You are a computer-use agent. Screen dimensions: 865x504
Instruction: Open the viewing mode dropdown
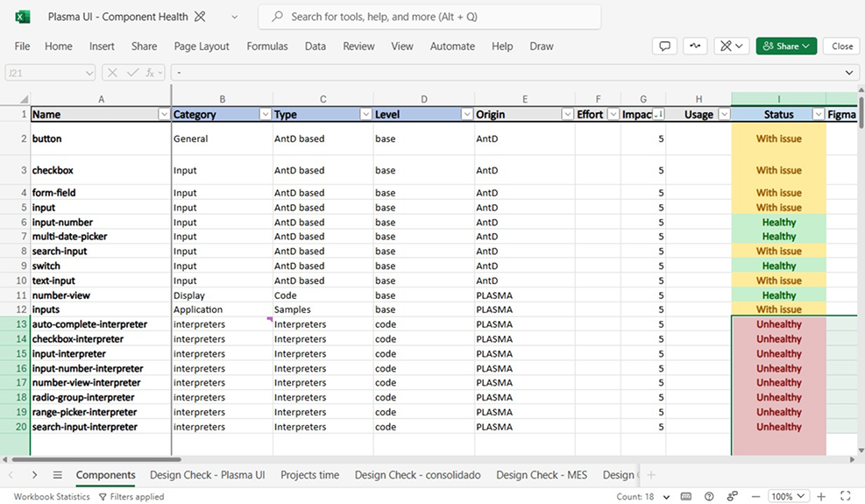tap(729, 46)
